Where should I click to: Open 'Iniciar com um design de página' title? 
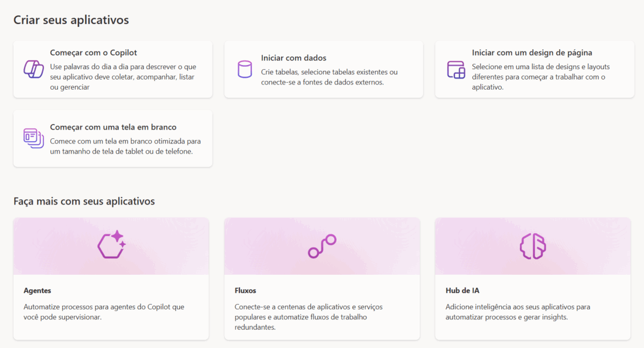[532, 53]
